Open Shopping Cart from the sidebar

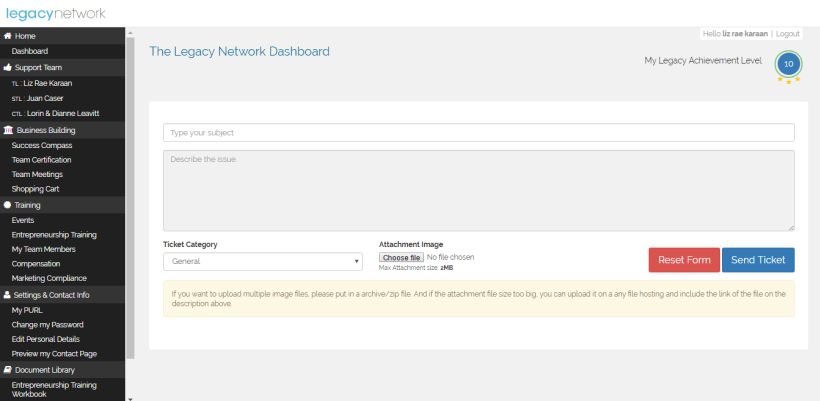click(36, 188)
